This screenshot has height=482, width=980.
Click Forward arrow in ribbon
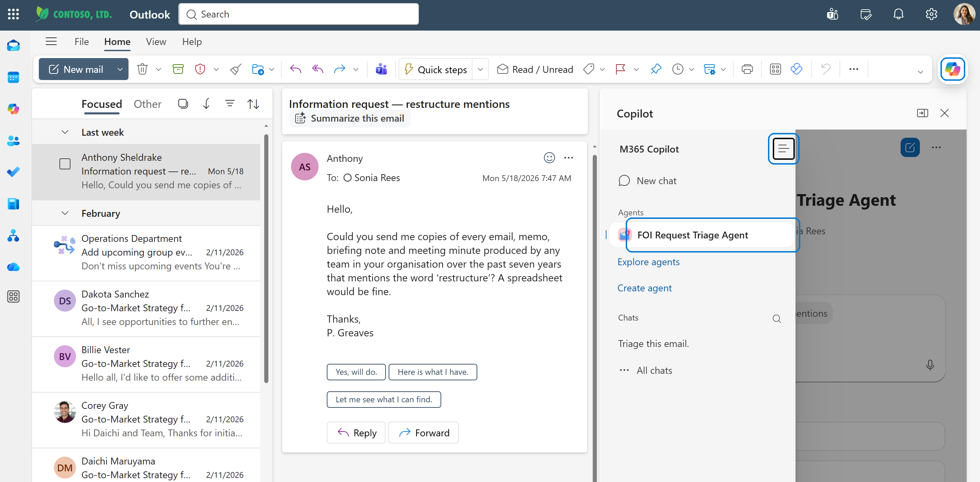coord(339,69)
